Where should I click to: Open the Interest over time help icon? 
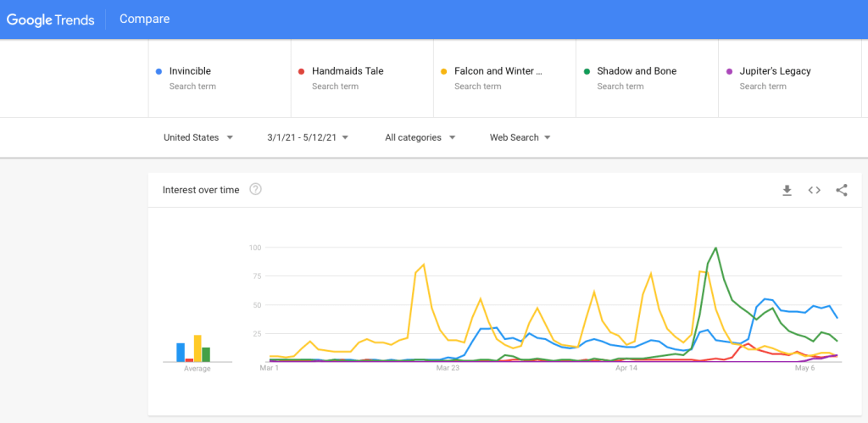tap(255, 189)
